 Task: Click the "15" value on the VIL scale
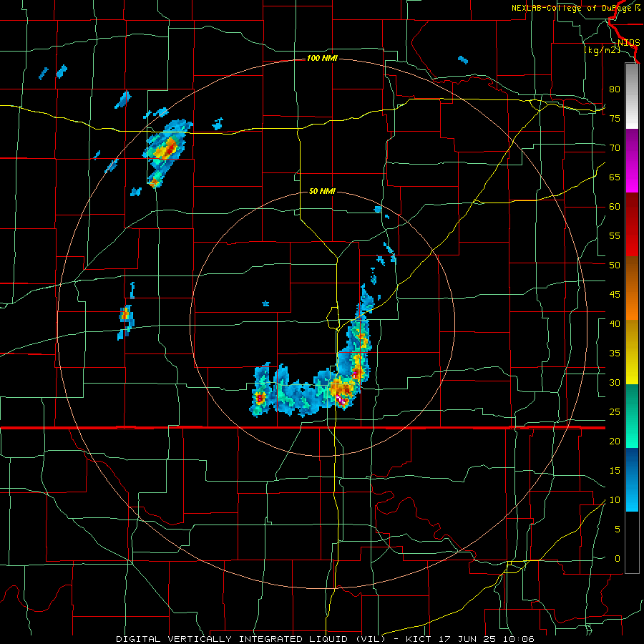pos(615,471)
